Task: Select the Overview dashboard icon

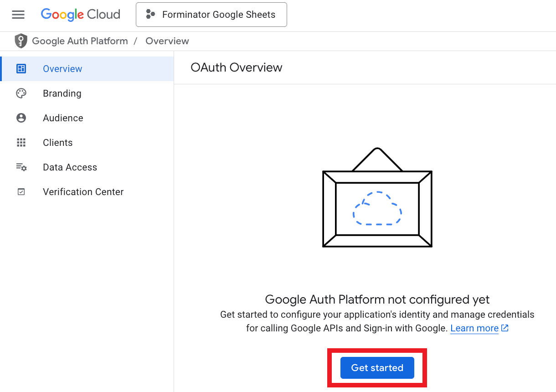Action: click(21, 69)
